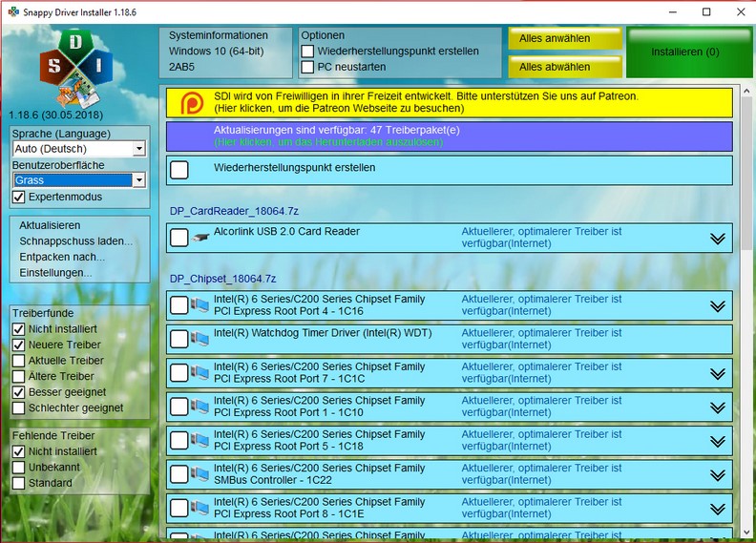Expand Root Port 5 - 1C18 driver details
This screenshot has height=543, width=756.
tap(718, 441)
